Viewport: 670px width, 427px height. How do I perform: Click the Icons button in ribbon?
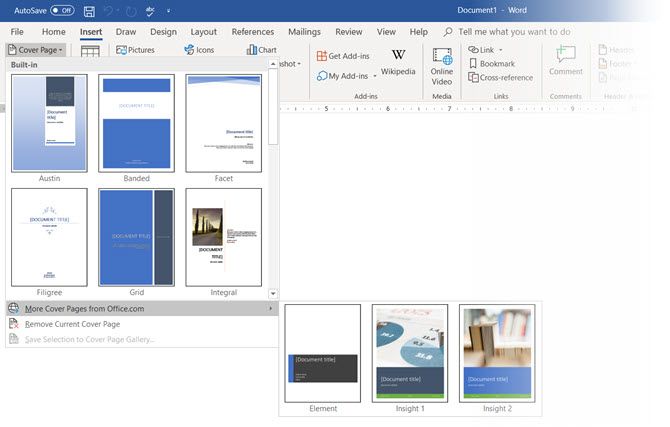[x=199, y=50]
